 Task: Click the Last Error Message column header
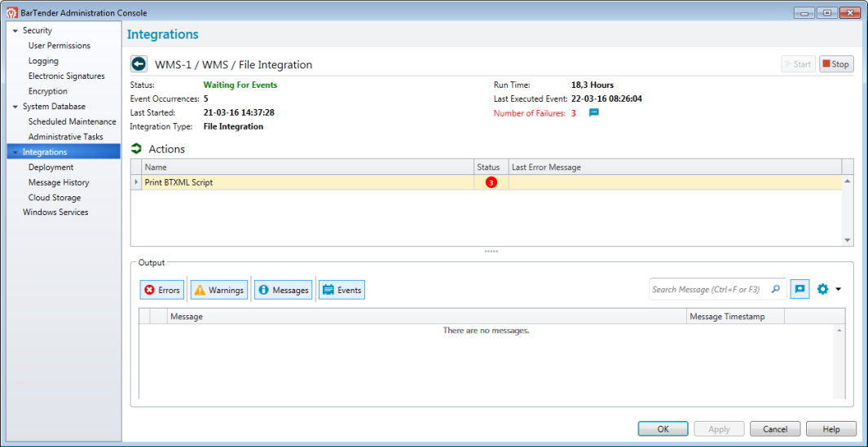(675, 167)
